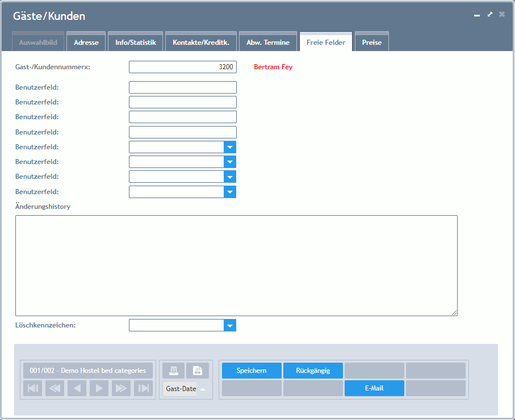Go to the previous record
The width and height of the screenshot is (515, 420).
(77, 388)
